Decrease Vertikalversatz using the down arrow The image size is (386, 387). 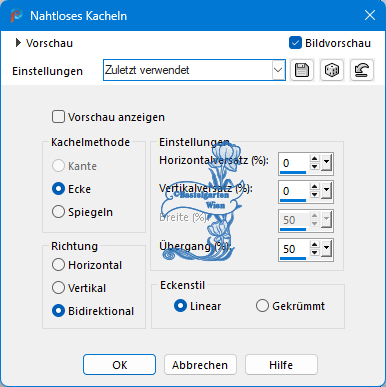point(315,195)
